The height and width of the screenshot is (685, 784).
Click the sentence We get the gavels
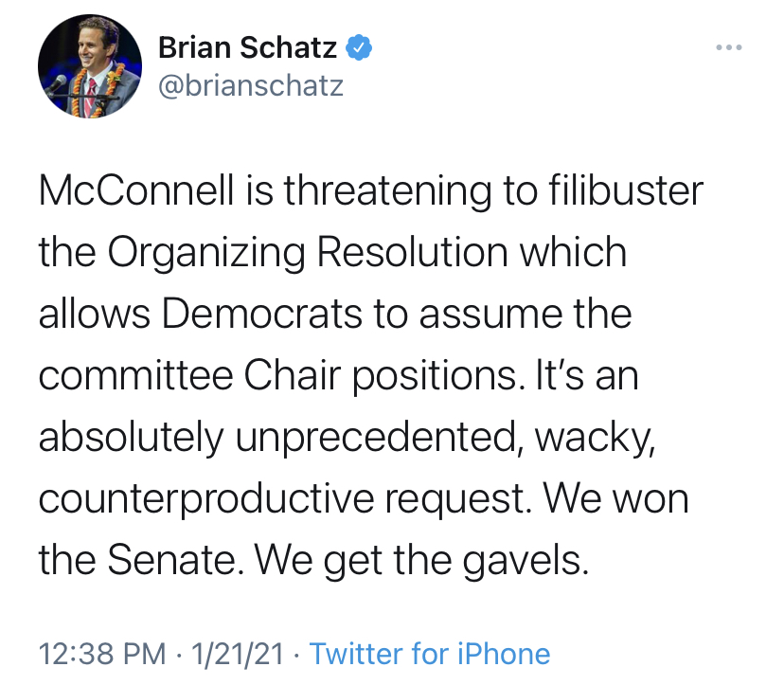pos(422,560)
